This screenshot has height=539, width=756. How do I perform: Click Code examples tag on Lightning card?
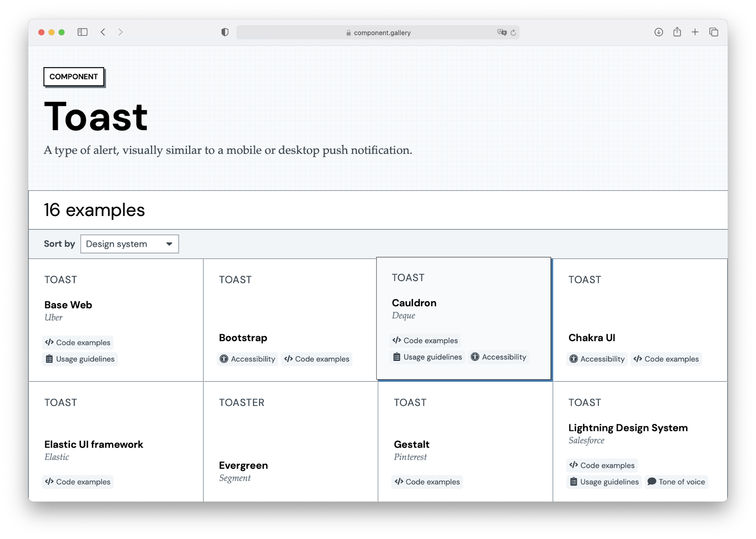coord(602,465)
